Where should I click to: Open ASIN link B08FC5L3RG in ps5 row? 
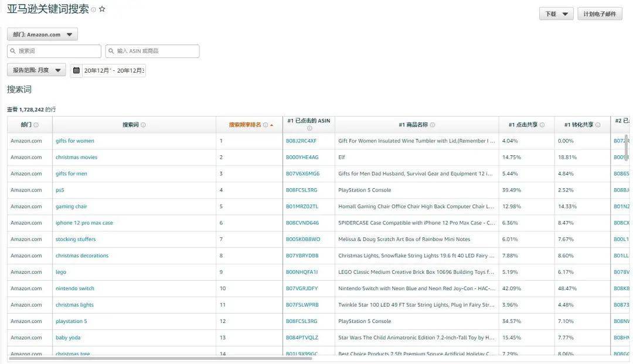pos(302,190)
